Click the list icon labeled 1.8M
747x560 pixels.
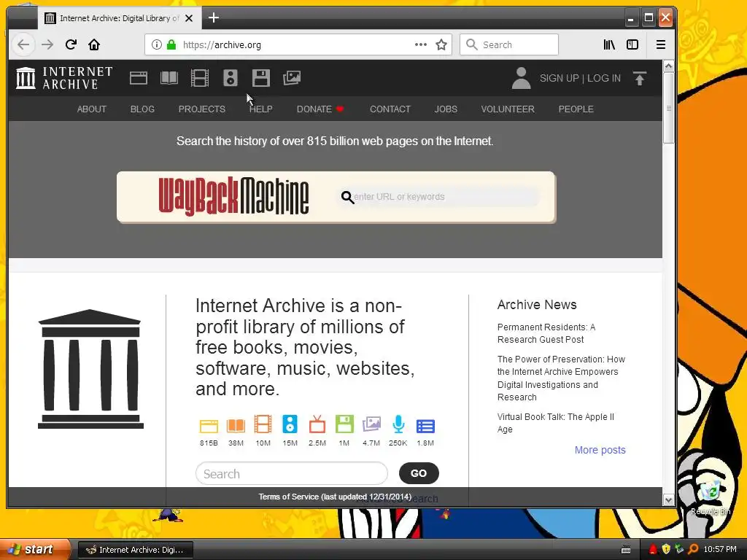(x=425, y=426)
